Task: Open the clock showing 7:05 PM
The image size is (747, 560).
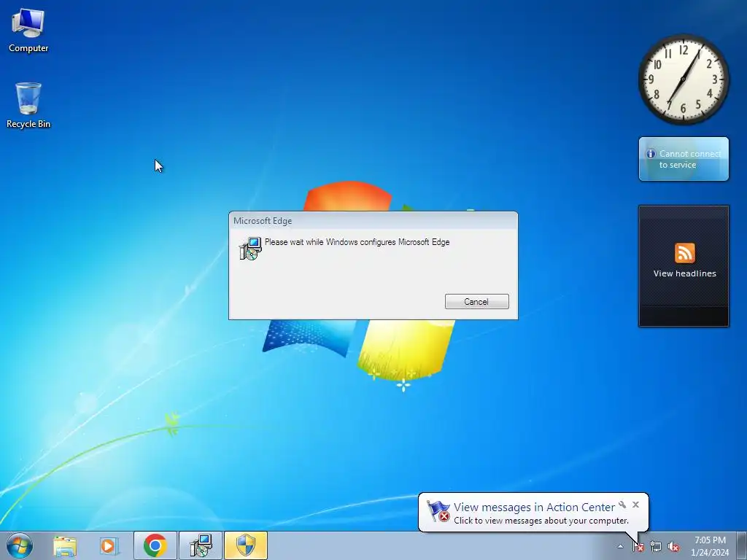Action: click(x=710, y=545)
